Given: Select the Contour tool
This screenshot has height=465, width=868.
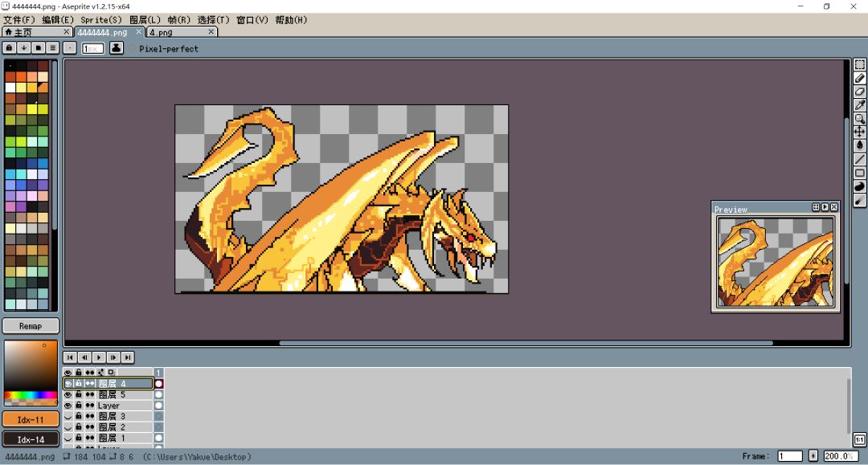Looking at the screenshot, I should pyautogui.click(x=860, y=186).
